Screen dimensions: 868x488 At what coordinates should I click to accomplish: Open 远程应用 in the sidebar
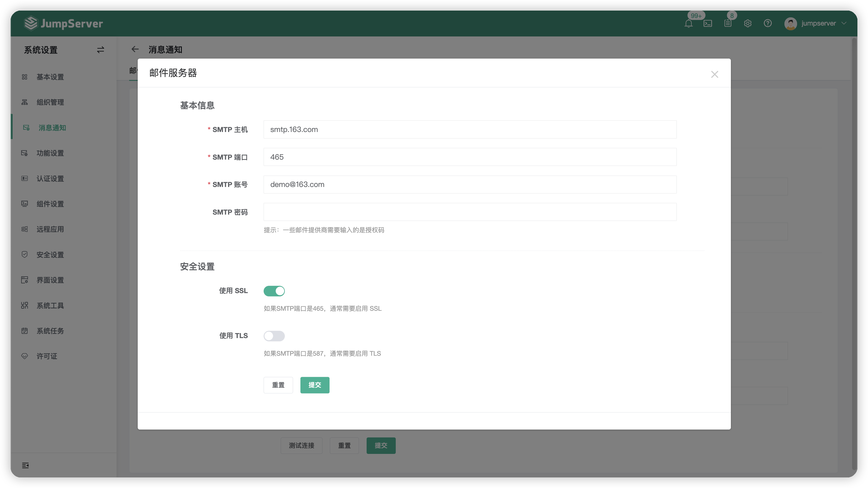[64, 229]
